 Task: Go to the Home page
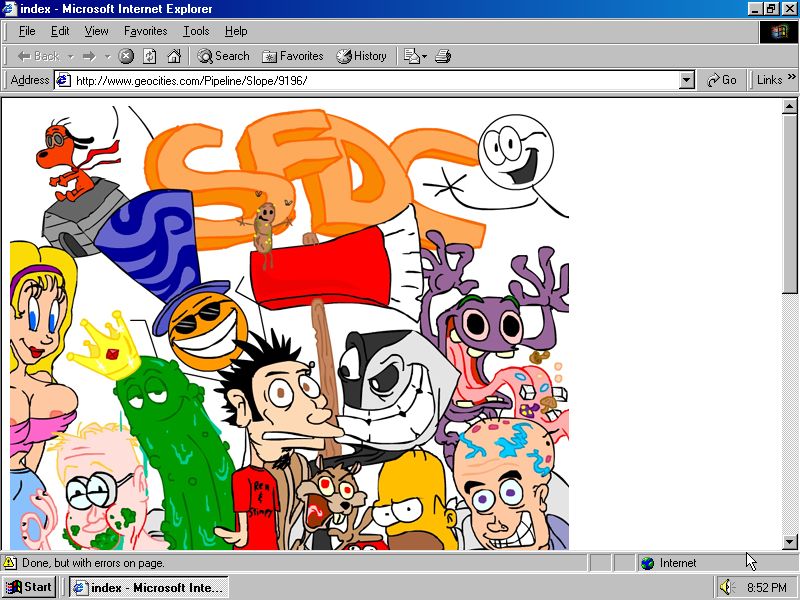pos(174,56)
